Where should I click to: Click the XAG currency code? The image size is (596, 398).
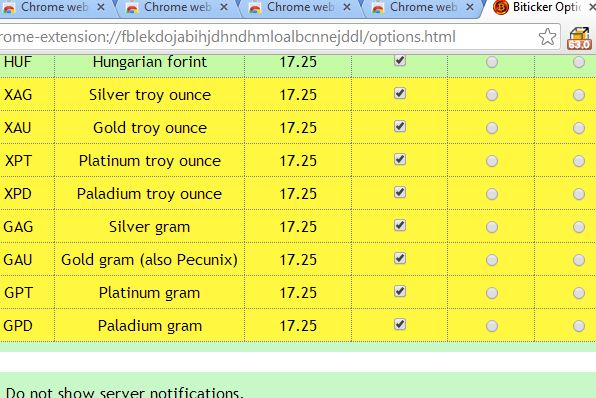(18, 95)
